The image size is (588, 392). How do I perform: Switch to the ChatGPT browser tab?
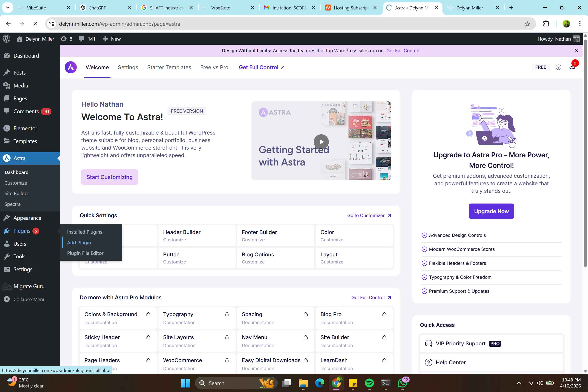(105, 8)
